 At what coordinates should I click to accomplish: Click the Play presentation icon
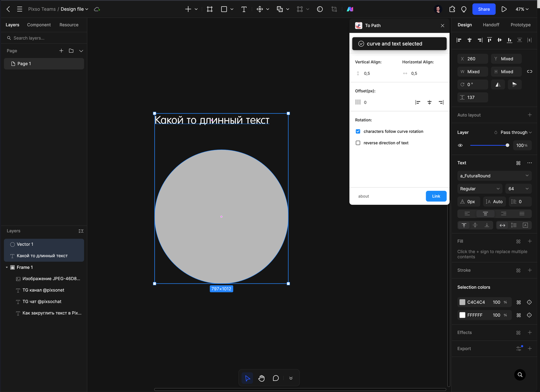pos(504,9)
